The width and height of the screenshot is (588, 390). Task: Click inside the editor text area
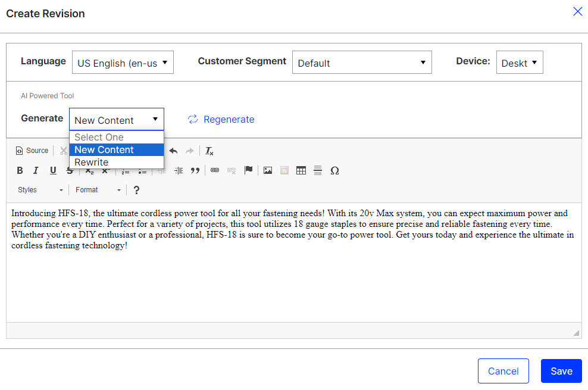293,263
